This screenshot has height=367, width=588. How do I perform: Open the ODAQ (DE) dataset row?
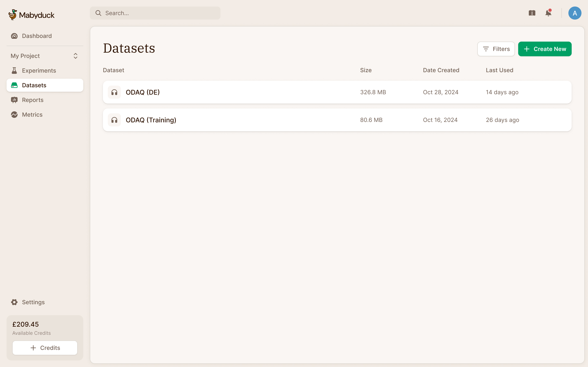[337, 92]
